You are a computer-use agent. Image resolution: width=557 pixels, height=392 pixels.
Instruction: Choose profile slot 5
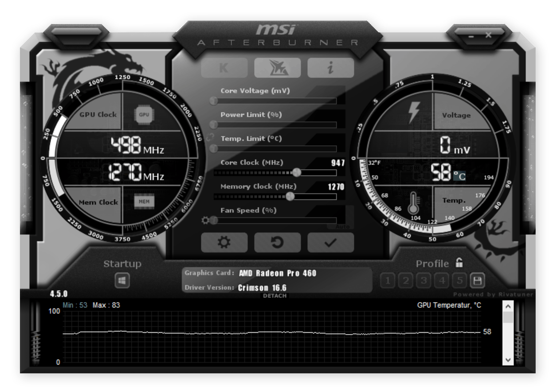(x=459, y=280)
